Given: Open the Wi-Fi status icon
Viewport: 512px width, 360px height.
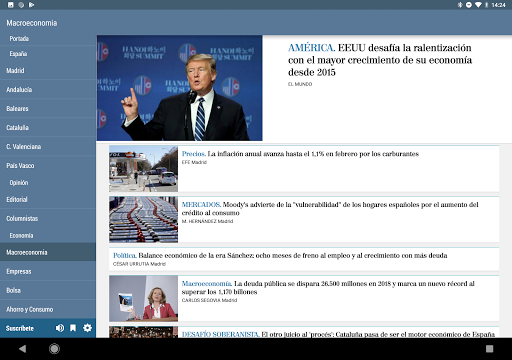Looking at the screenshot, I should click(x=478, y=5).
